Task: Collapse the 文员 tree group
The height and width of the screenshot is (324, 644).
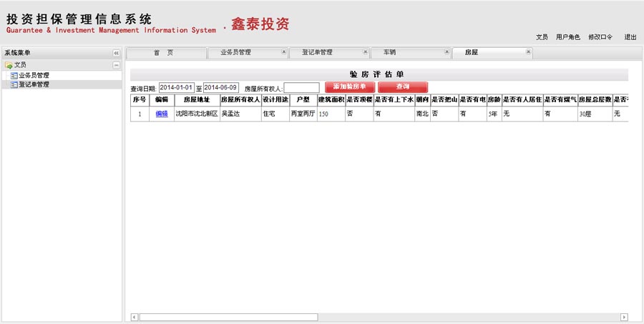Action: [x=116, y=65]
